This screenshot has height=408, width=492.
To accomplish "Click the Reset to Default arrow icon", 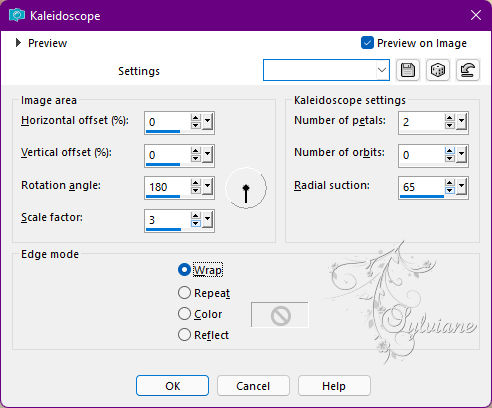I will (468, 70).
